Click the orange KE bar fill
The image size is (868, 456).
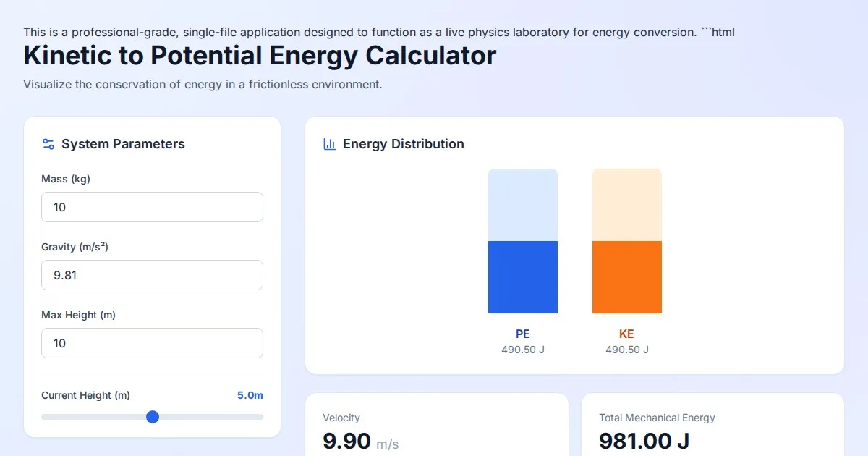pyautogui.click(x=627, y=277)
